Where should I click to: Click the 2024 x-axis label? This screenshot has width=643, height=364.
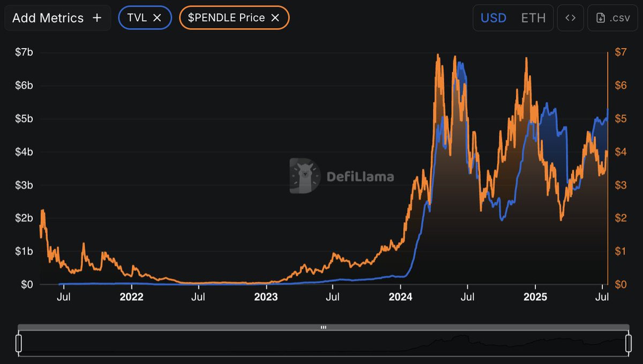pos(401,297)
